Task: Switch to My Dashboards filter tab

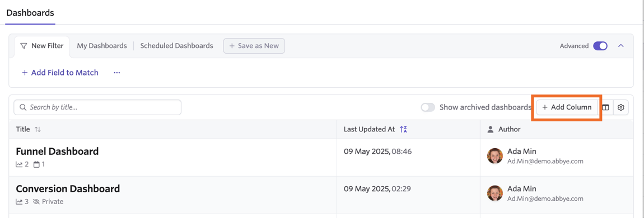Action: coord(102,46)
